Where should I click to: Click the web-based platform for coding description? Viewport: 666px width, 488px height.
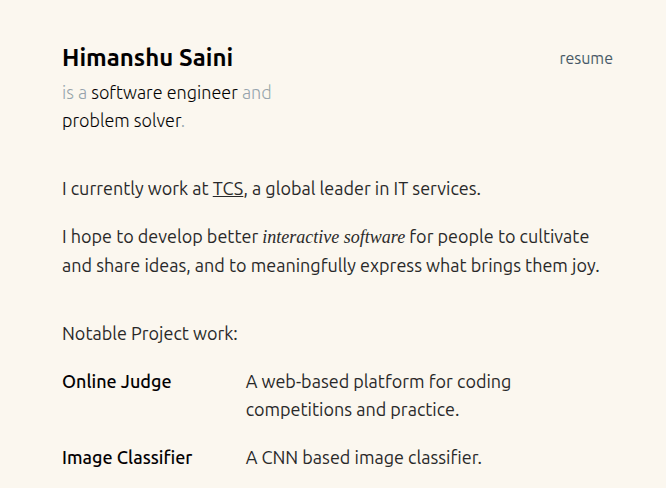coord(378,382)
